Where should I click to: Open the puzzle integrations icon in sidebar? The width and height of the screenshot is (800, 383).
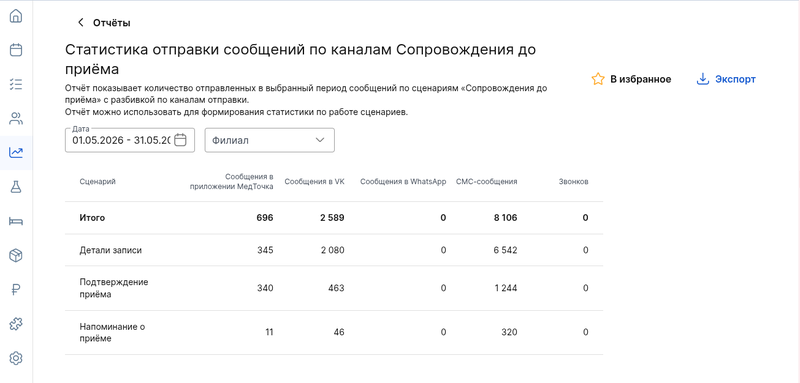tap(16, 324)
